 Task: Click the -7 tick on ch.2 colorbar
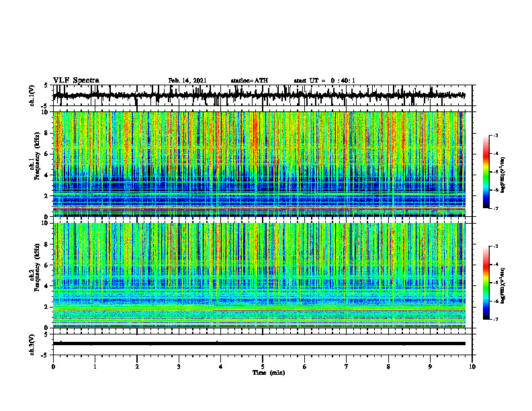coord(496,319)
